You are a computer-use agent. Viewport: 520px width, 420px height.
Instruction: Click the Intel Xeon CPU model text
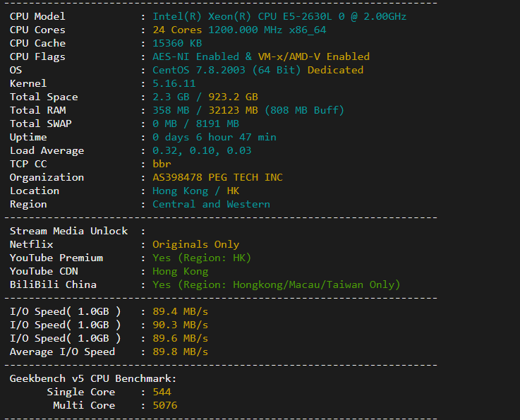[x=279, y=16]
